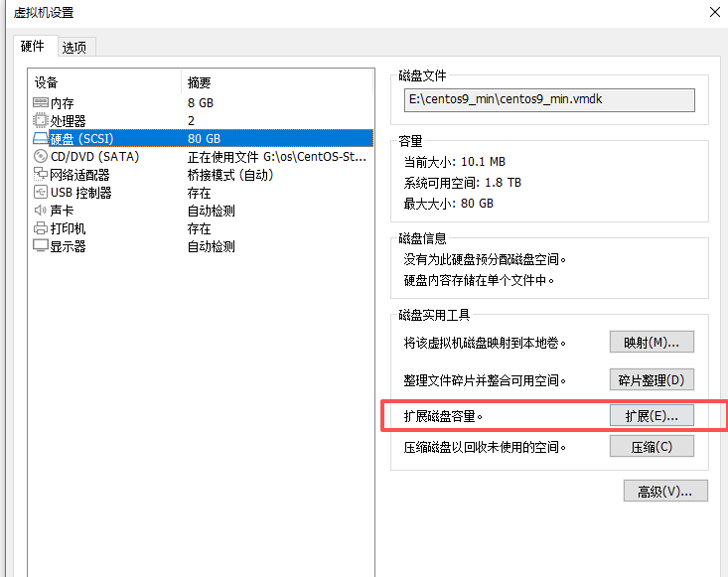This screenshot has width=728, height=577.
Task: Click the 8 GB memory summary value
Action: coord(201,103)
